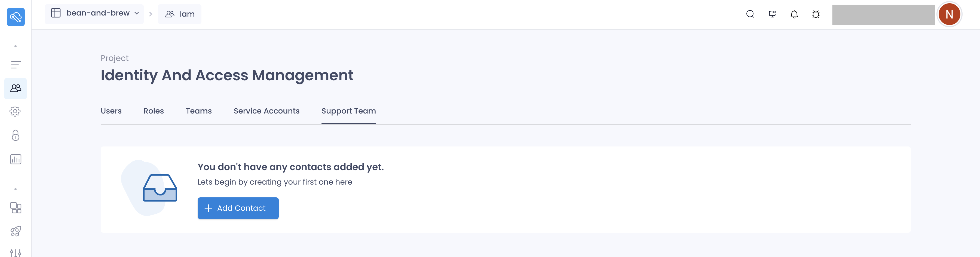Open the notifications bell

pos(794,14)
